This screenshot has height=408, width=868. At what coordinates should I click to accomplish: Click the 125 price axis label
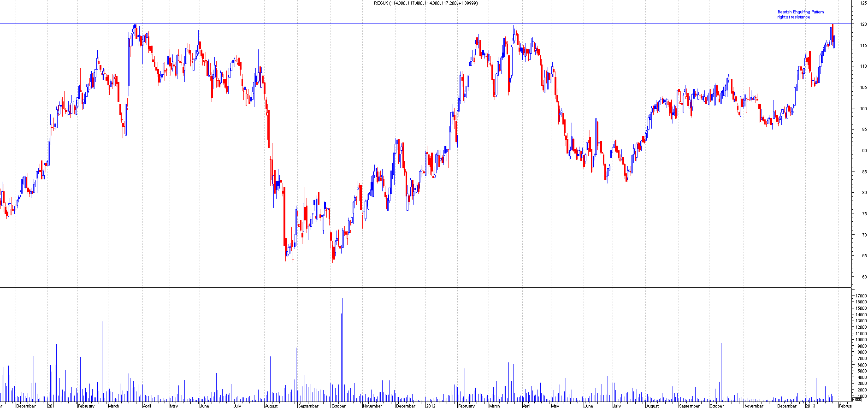[862, 3]
